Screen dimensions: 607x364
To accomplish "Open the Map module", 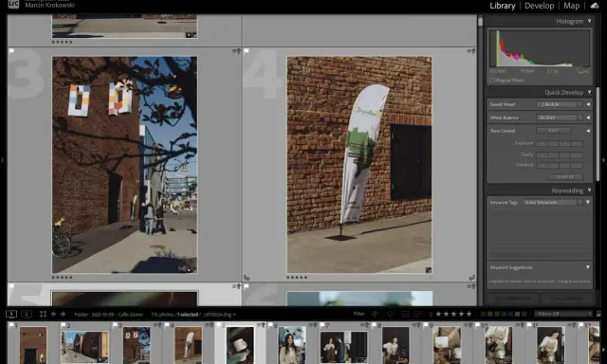I will [571, 6].
